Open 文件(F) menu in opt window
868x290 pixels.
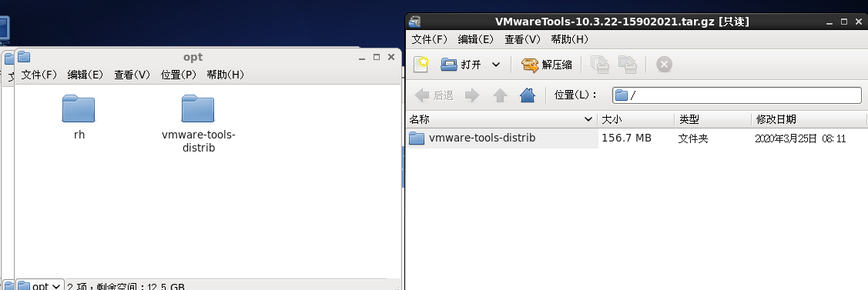pos(39,75)
